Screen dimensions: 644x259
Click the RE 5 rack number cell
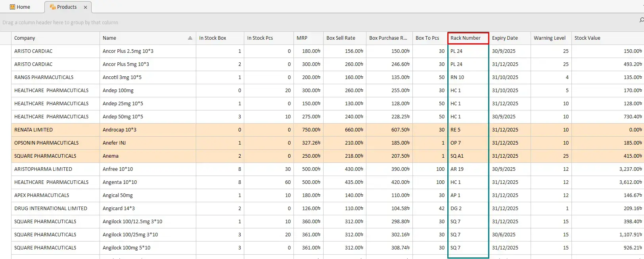[x=468, y=130]
